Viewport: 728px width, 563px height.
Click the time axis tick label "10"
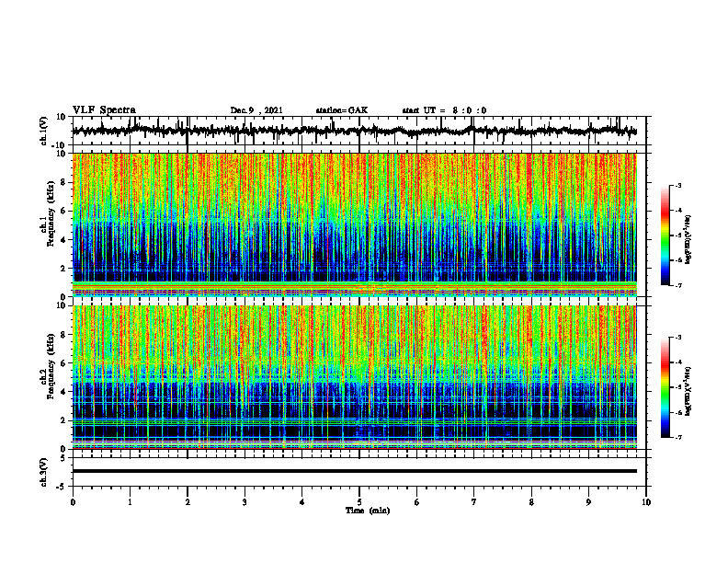click(646, 502)
